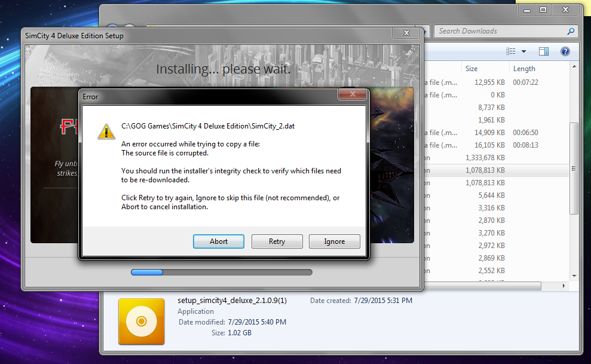
Task: Click Retry to attempt the file copy again
Action: pos(277,241)
